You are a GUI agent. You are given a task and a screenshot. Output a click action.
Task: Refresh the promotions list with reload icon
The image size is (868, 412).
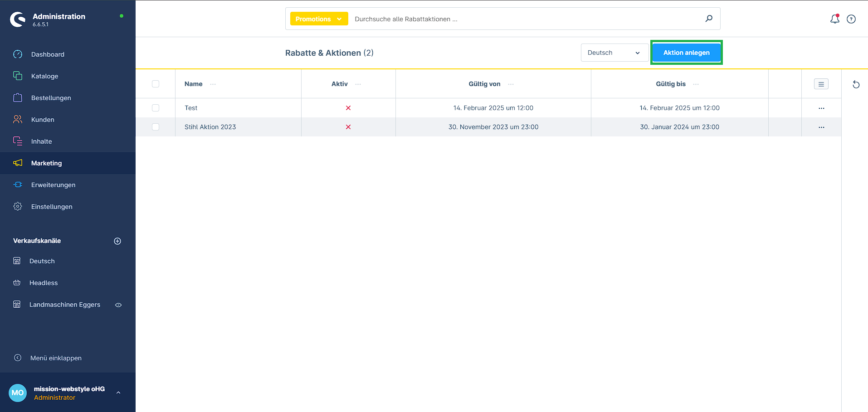(x=856, y=84)
